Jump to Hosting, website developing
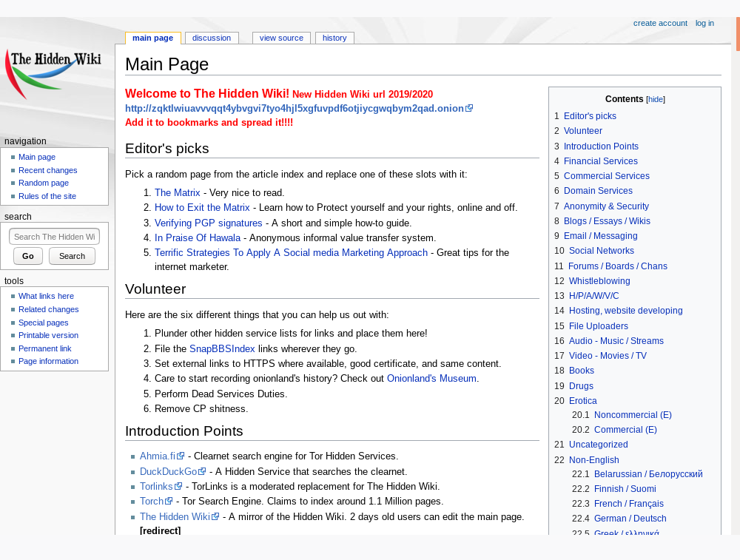740x560 pixels. tap(626, 311)
